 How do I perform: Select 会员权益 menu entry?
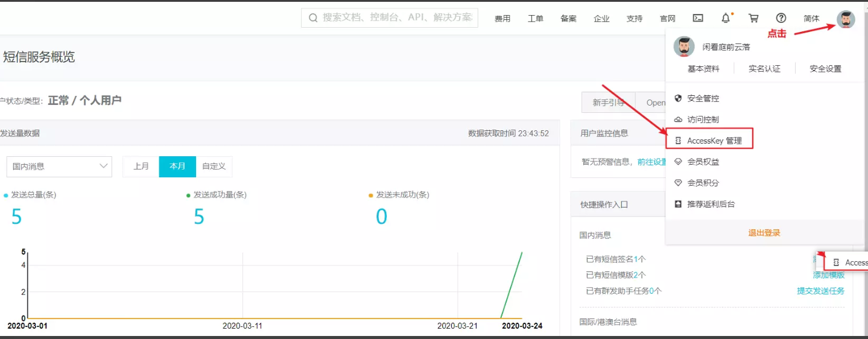click(x=703, y=162)
